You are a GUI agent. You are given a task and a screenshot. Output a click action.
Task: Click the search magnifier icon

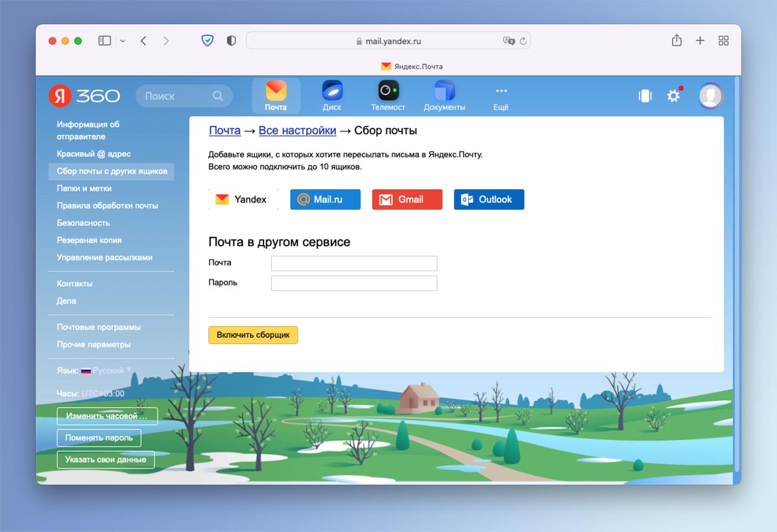tap(218, 96)
